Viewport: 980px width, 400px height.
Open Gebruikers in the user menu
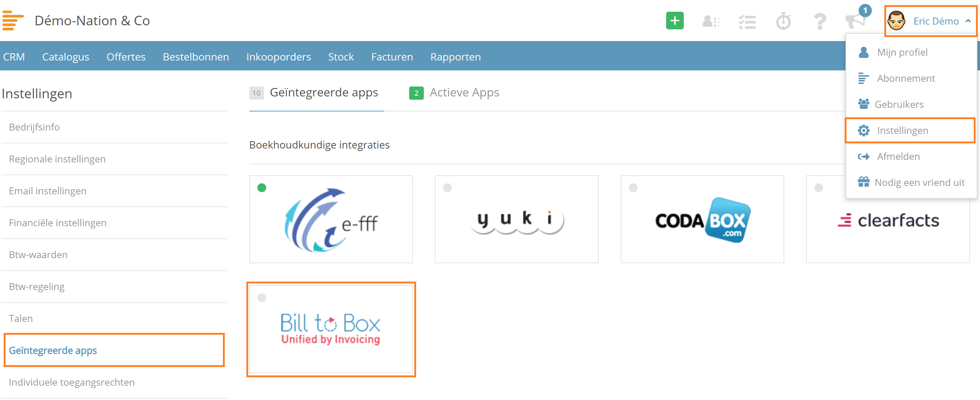coord(911,104)
